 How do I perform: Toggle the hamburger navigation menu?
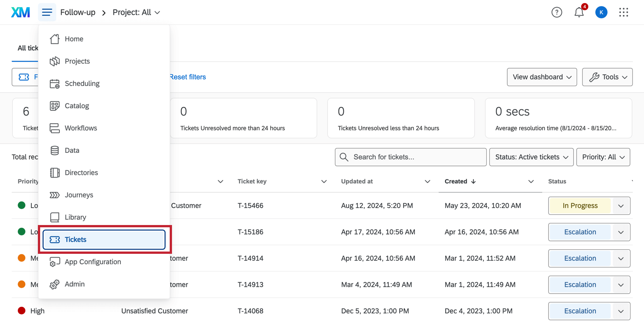coord(47,13)
